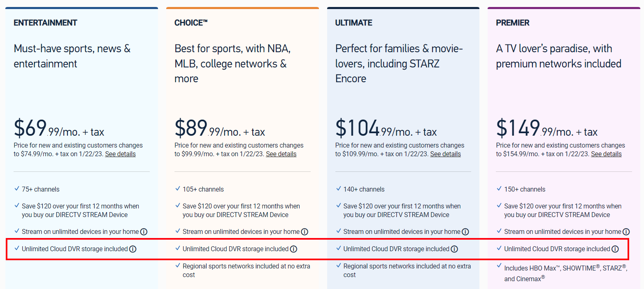This screenshot has width=644, height=289.
Task: Open See details for the Entertainment plan pricing
Action: [120, 154]
